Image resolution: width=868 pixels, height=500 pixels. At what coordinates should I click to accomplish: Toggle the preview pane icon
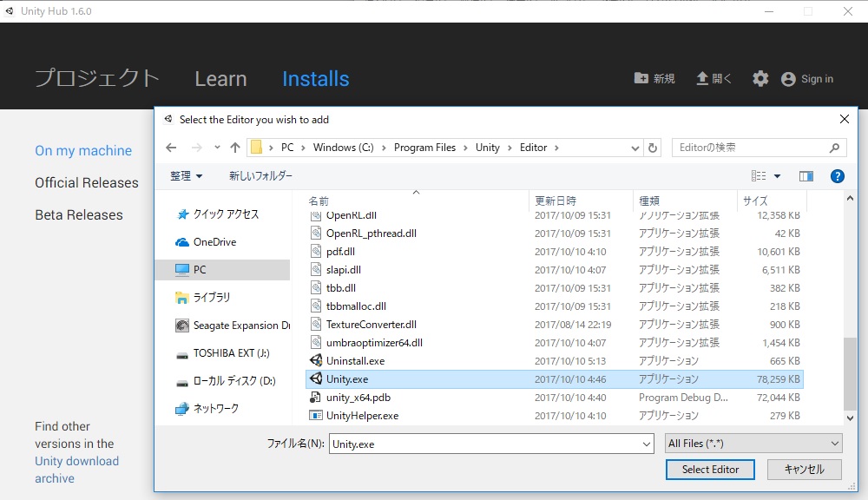806,176
